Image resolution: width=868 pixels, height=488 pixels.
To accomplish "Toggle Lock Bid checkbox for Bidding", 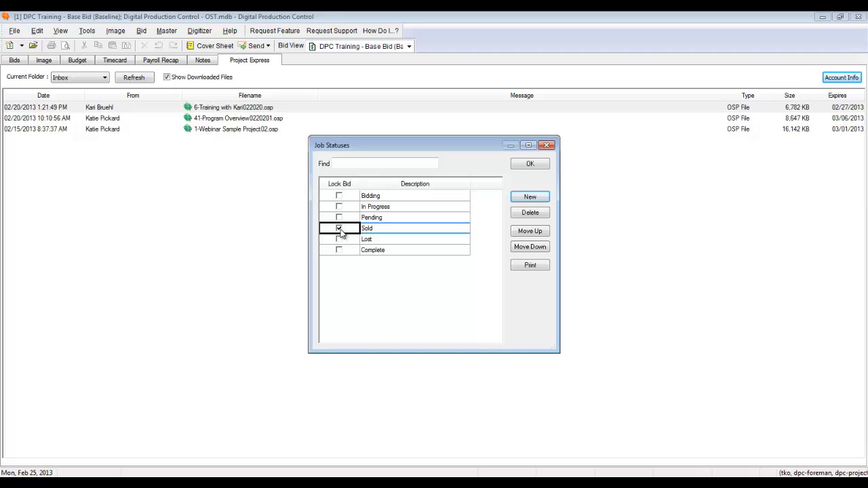I will pyautogui.click(x=339, y=195).
